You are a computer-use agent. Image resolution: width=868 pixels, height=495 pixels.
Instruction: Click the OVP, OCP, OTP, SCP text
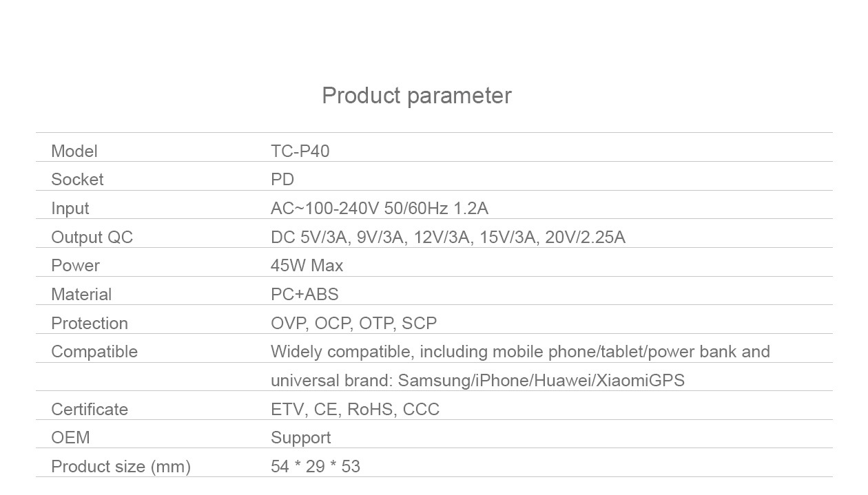(354, 324)
